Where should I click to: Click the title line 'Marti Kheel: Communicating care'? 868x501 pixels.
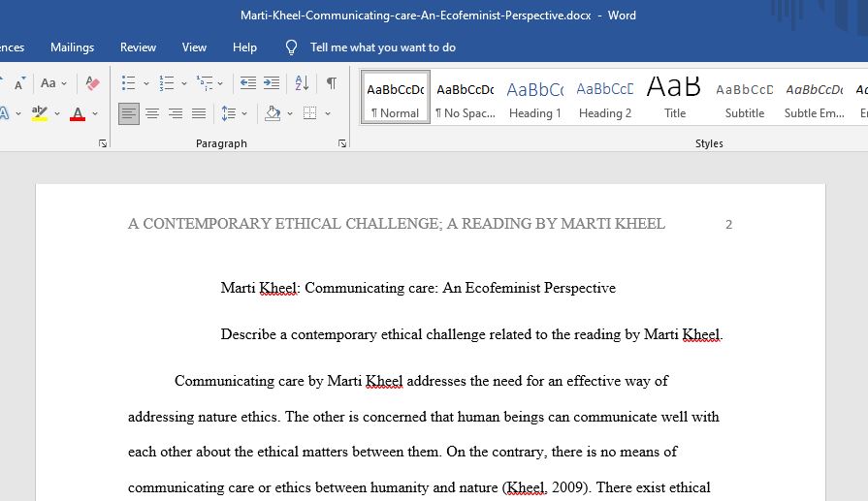point(418,288)
